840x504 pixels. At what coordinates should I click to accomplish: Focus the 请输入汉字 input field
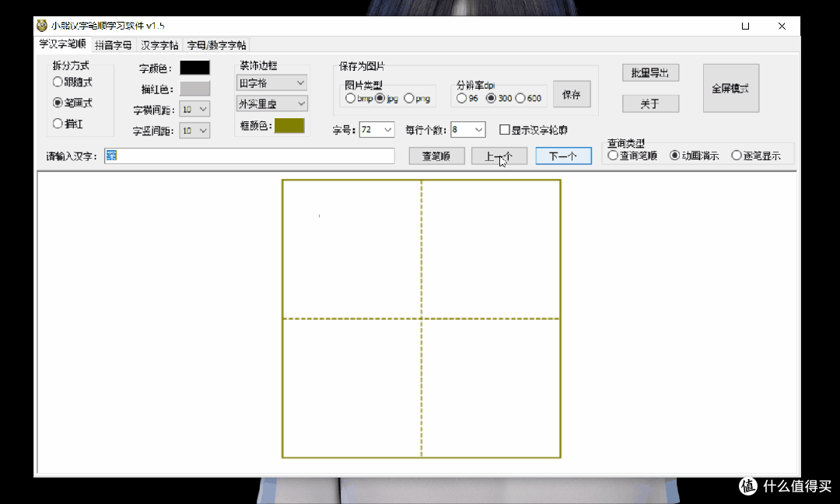click(250, 156)
